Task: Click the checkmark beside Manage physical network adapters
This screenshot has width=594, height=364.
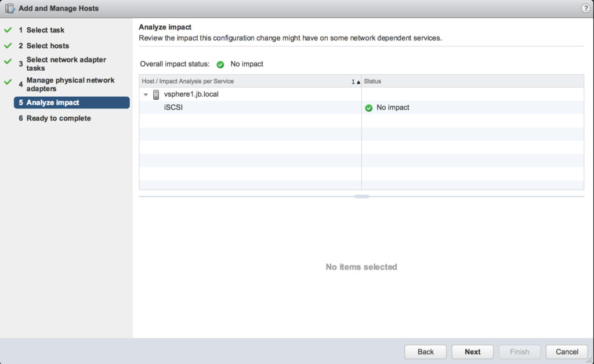Action: click(x=8, y=82)
